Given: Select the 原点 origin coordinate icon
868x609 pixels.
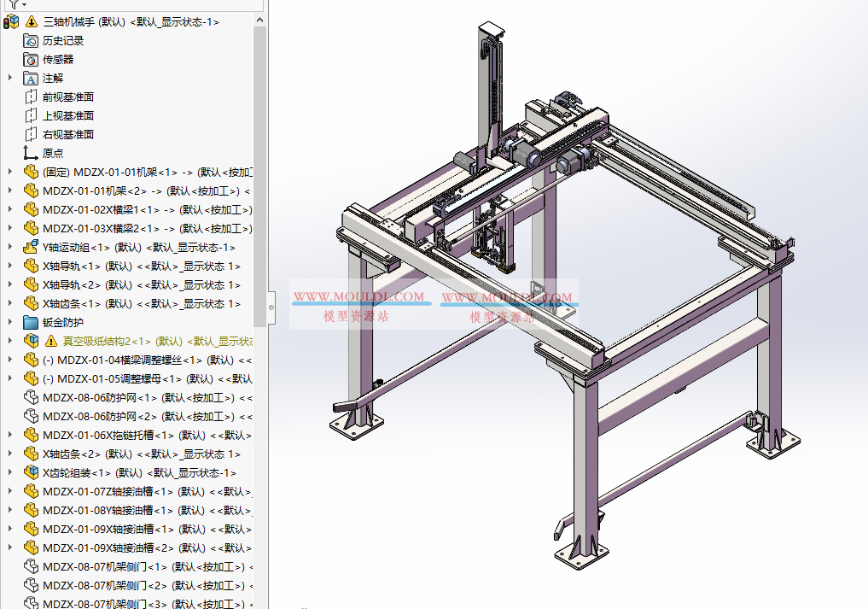Looking at the screenshot, I should click(28, 153).
